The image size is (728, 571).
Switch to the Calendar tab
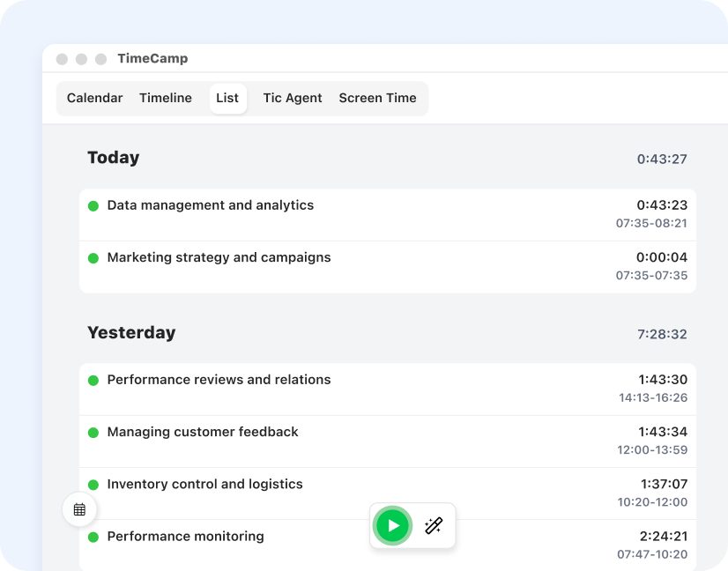94,98
